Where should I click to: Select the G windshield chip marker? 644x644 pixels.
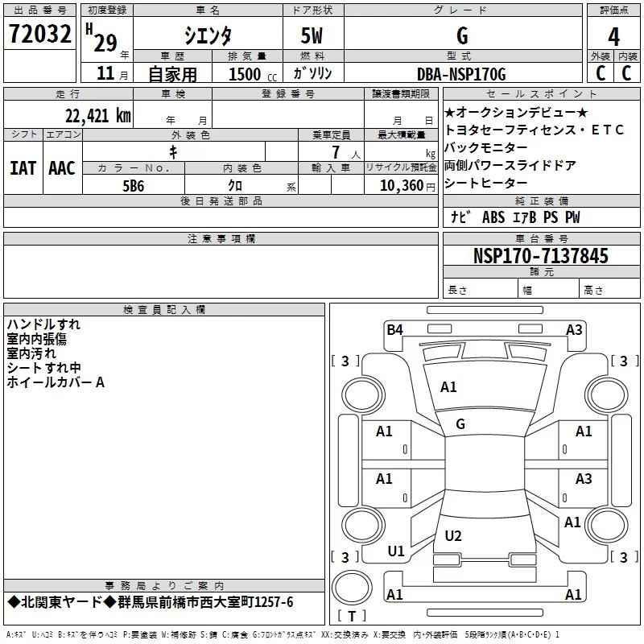tap(460, 424)
